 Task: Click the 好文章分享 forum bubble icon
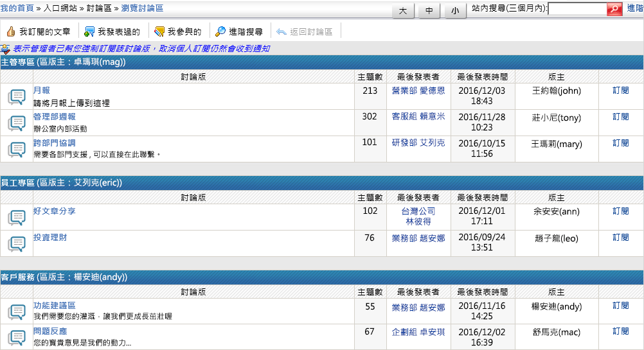(x=17, y=217)
